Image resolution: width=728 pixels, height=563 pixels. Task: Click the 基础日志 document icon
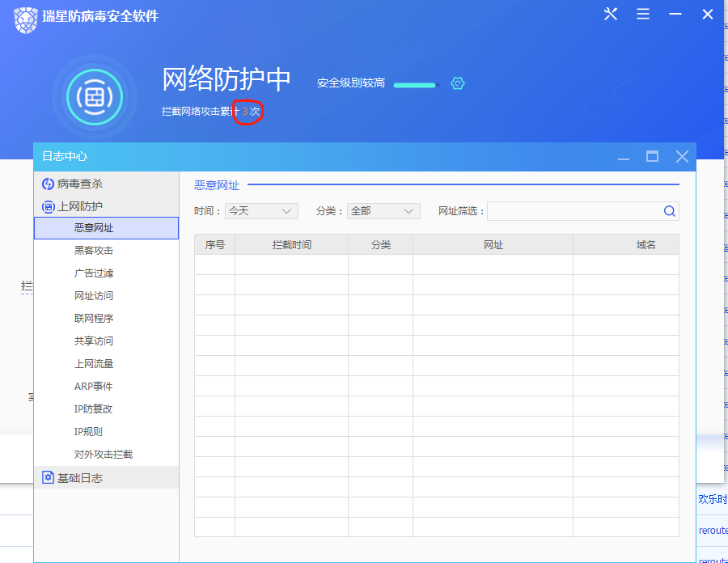tap(48, 478)
